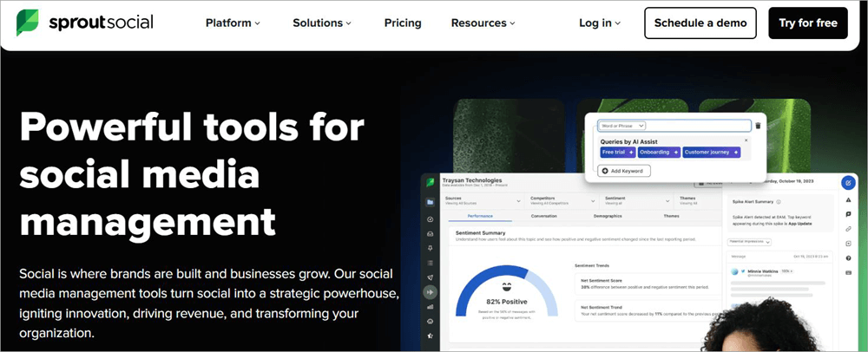This screenshot has height=352, width=868.
Task: Open the Word or Phrase dropdown
Action: [622, 126]
